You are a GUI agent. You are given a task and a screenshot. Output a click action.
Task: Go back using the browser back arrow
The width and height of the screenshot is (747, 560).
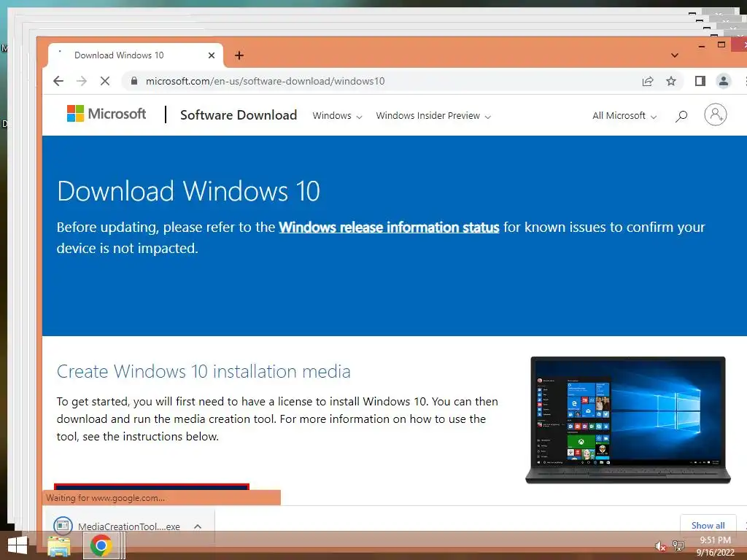tap(58, 81)
